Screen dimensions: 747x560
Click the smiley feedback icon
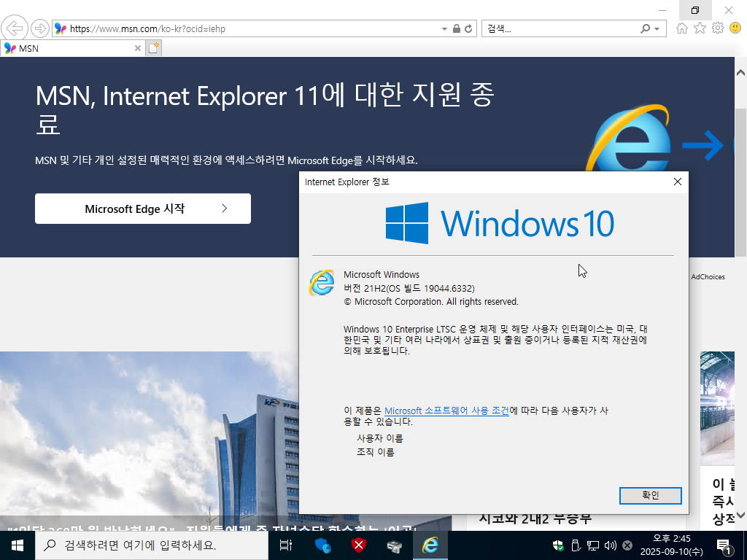point(735,28)
